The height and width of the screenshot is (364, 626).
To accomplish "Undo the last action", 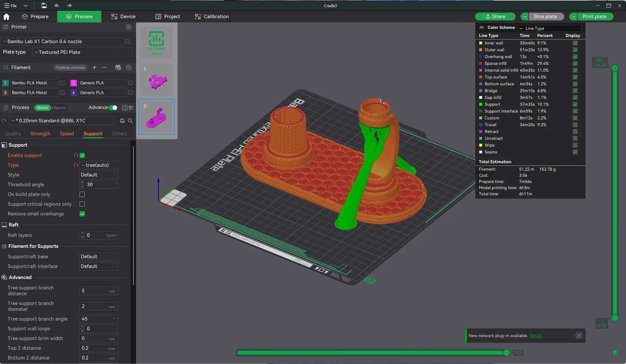I will (57, 5).
